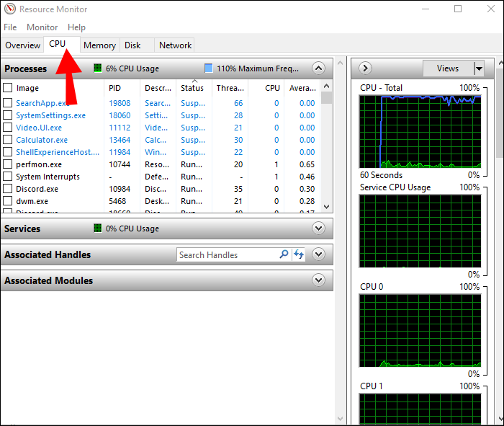Select the SearchApp.exe process name
The height and width of the screenshot is (426, 504).
click(42, 103)
